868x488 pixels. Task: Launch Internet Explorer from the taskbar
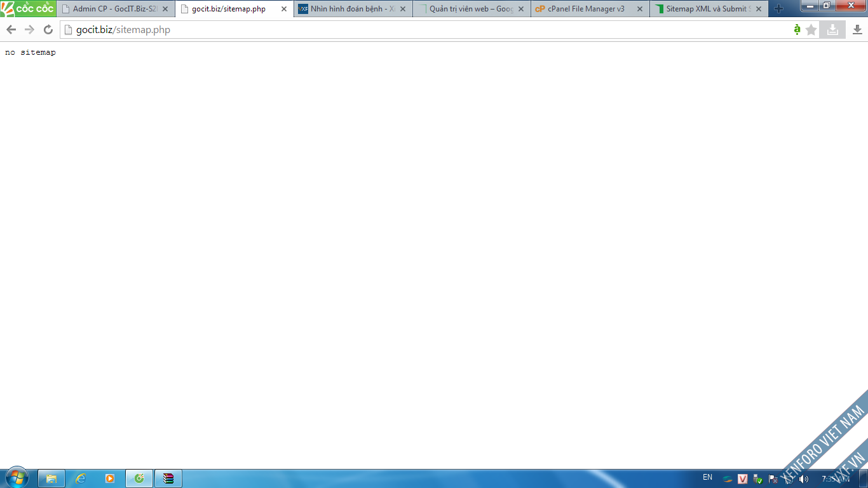pos(81,478)
